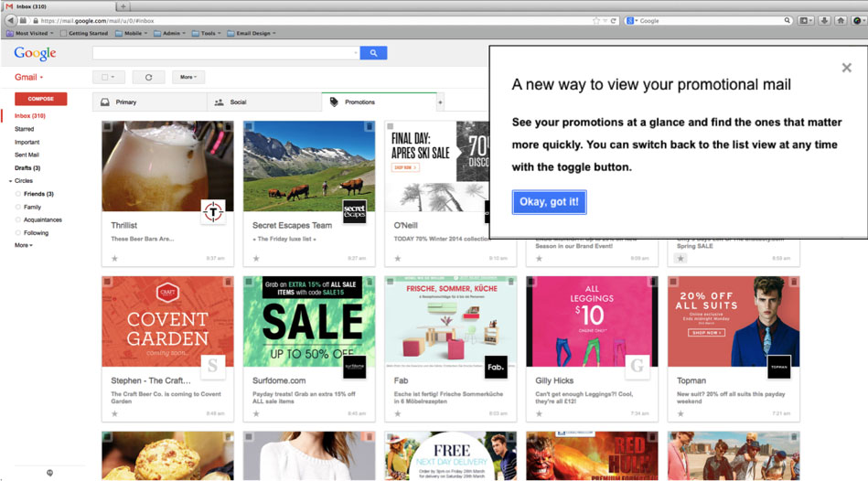Tick the checkbox on Covent Garden card
Image resolution: width=868 pixels, height=481 pixels.
point(108,283)
